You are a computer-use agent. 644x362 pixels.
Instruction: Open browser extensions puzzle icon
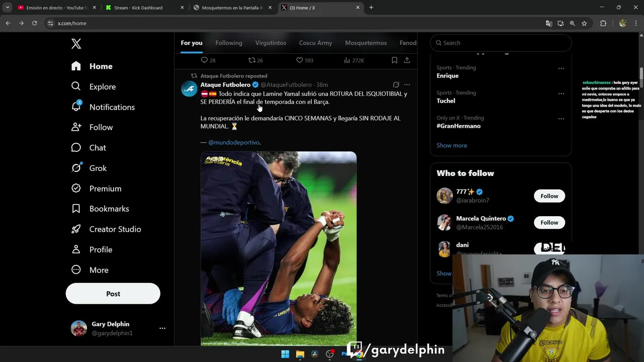pos(603,23)
